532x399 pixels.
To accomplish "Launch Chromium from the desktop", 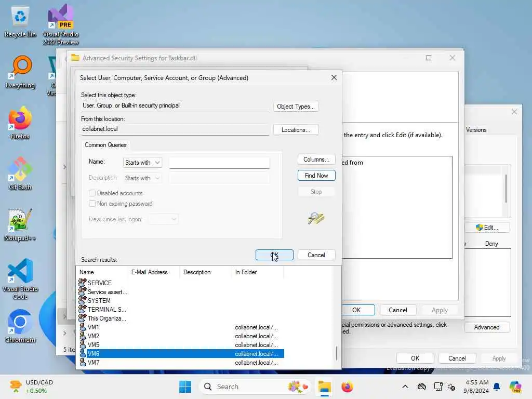I will [20, 326].
